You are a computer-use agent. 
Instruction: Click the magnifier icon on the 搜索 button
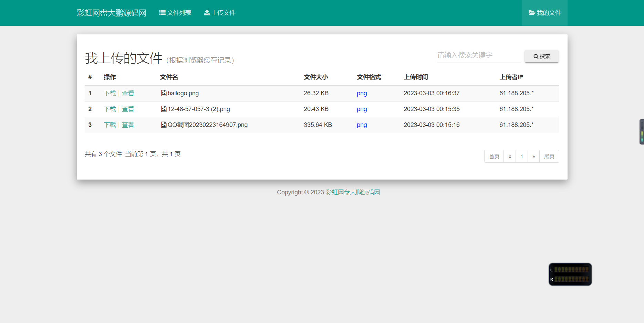(536, 56)
